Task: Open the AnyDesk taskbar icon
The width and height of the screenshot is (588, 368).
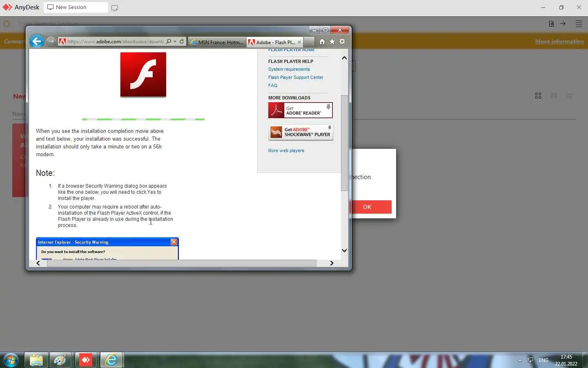Action: point(86,360)
